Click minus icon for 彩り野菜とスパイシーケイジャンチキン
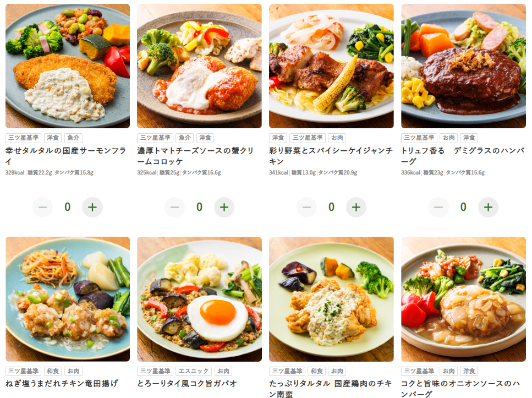The image size is (532, 398). pyautogui.click(x=307, y=207)
